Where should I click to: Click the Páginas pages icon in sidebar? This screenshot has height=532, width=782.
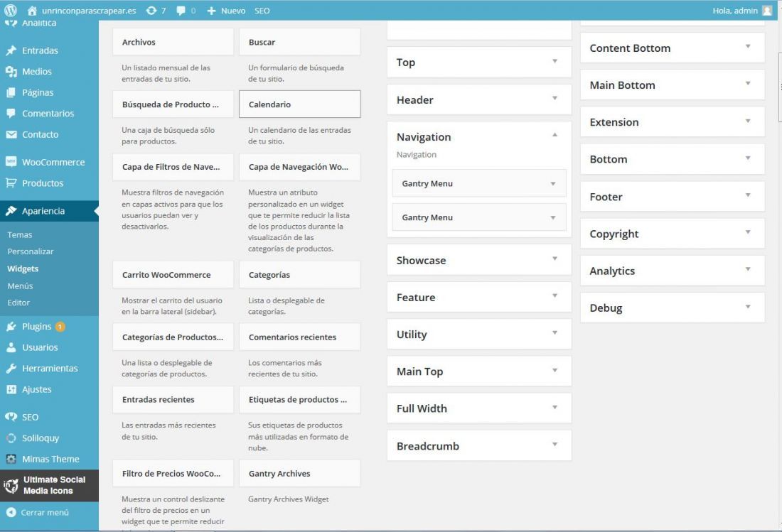point(11,92)
